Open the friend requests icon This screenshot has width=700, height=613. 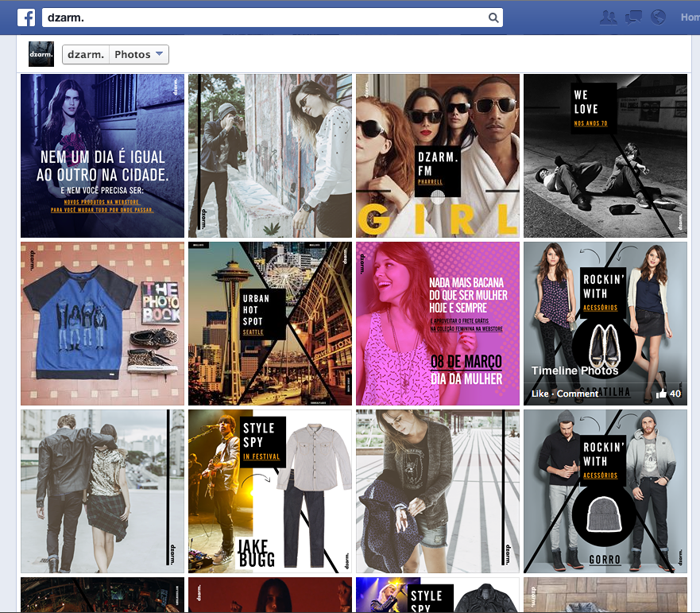pyautogui.click(x=609, y=17)
